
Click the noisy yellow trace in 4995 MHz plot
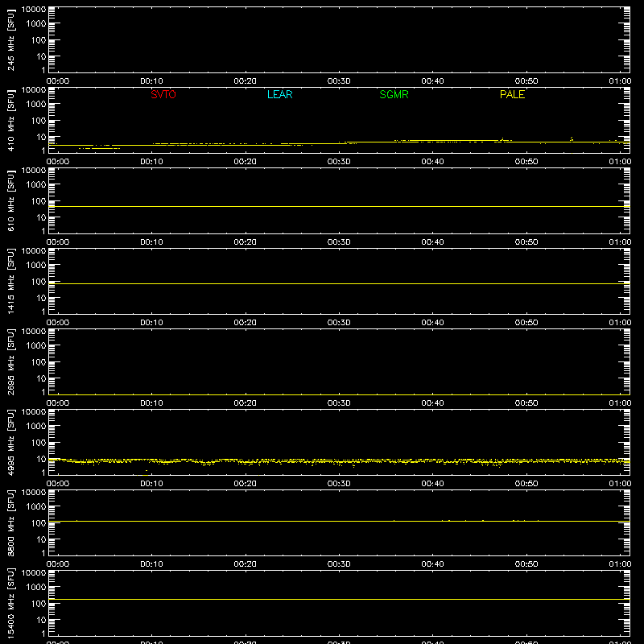339,461
